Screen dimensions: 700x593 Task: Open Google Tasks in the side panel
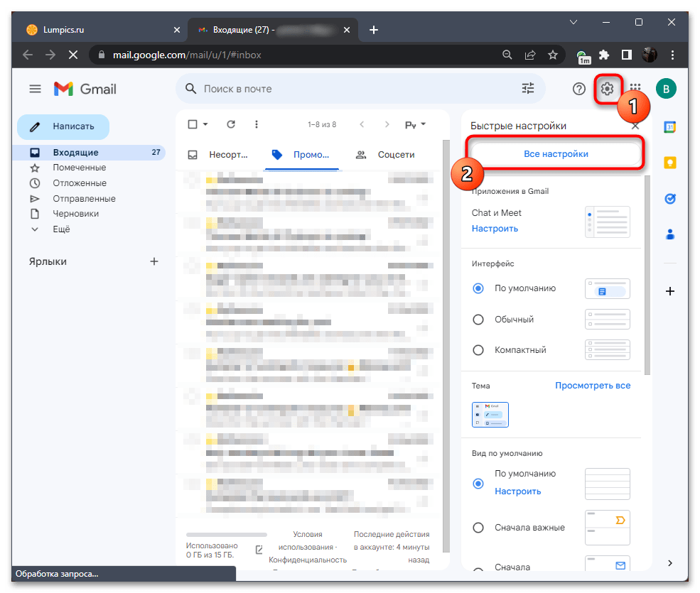tap(669, 199)
